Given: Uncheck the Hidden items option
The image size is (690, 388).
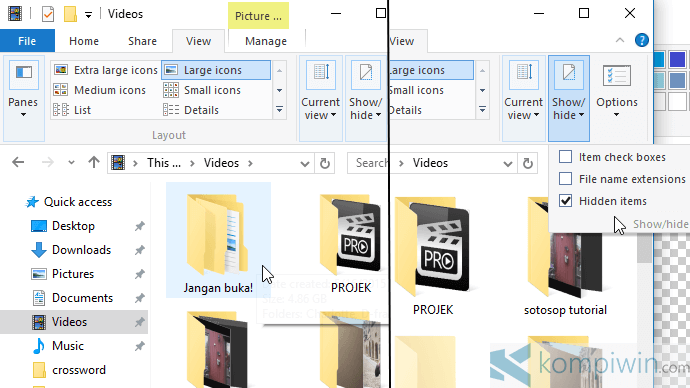Looking at the screenshot, I should click(x=602, y=201).
